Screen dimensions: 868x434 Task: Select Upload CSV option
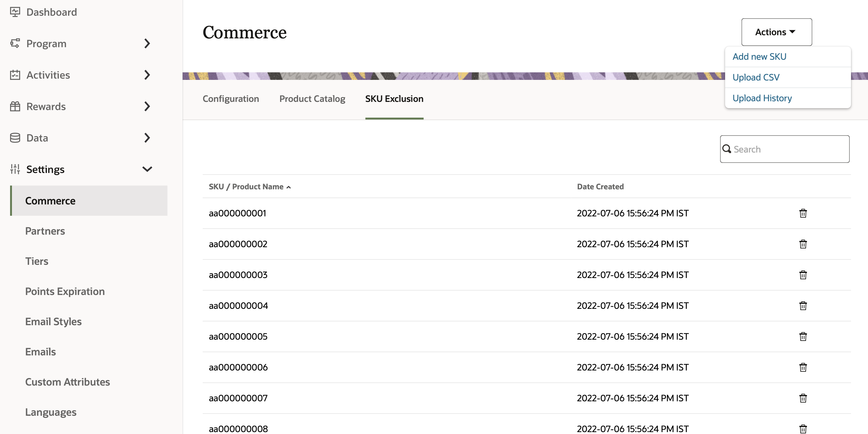click(756, 77)
